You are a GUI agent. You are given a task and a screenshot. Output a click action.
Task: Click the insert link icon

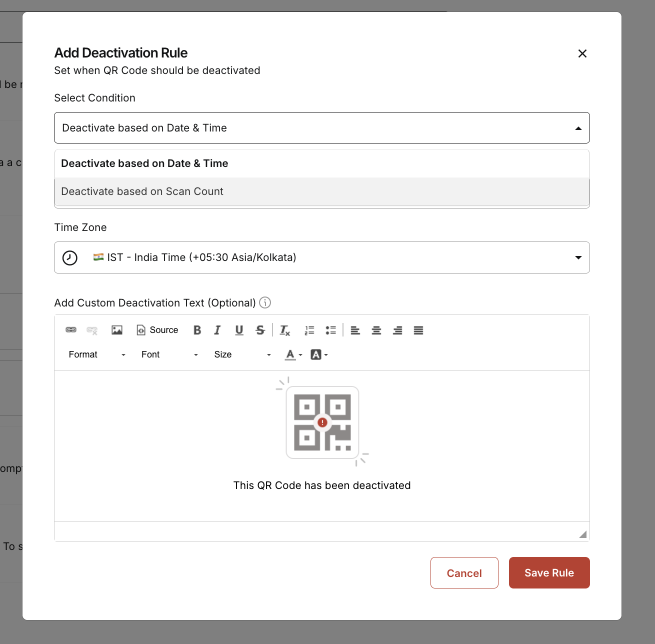pyautogui.click(x=71, y=330)
